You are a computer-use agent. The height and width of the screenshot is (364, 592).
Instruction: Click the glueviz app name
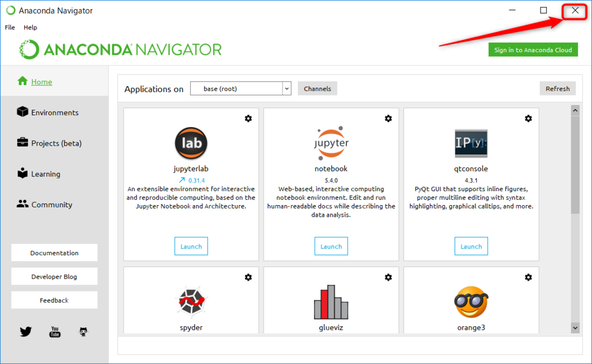point(331,328)
